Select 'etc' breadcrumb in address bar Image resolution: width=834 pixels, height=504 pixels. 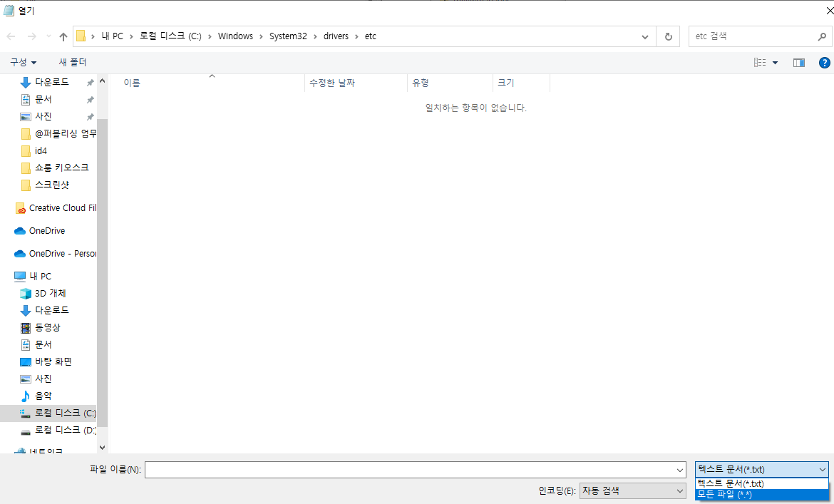[370, 36]
